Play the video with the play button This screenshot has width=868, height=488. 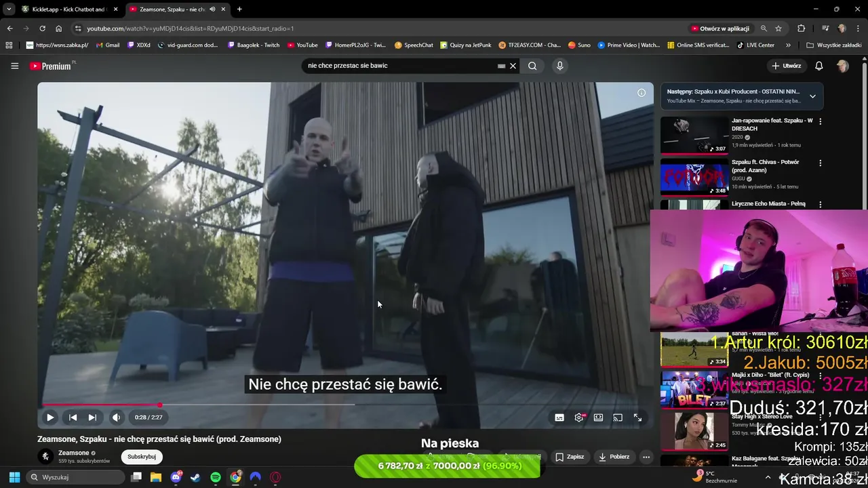(50, 418)
